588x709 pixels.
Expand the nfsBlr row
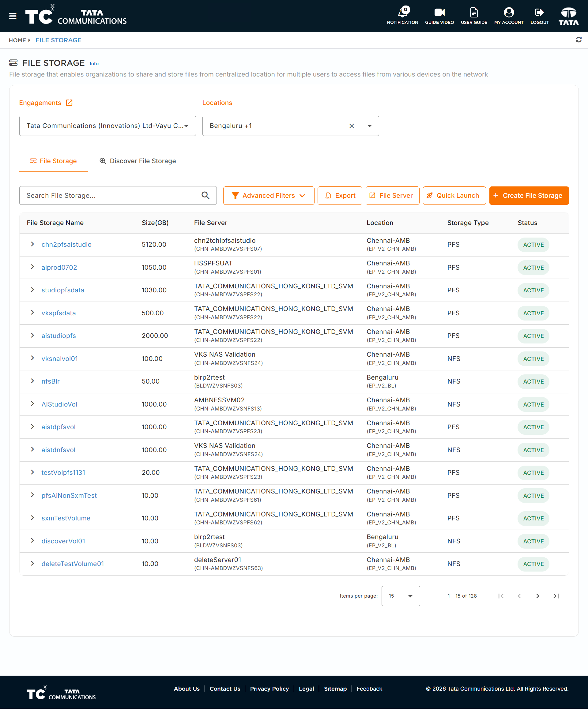[x=32, y=381]
